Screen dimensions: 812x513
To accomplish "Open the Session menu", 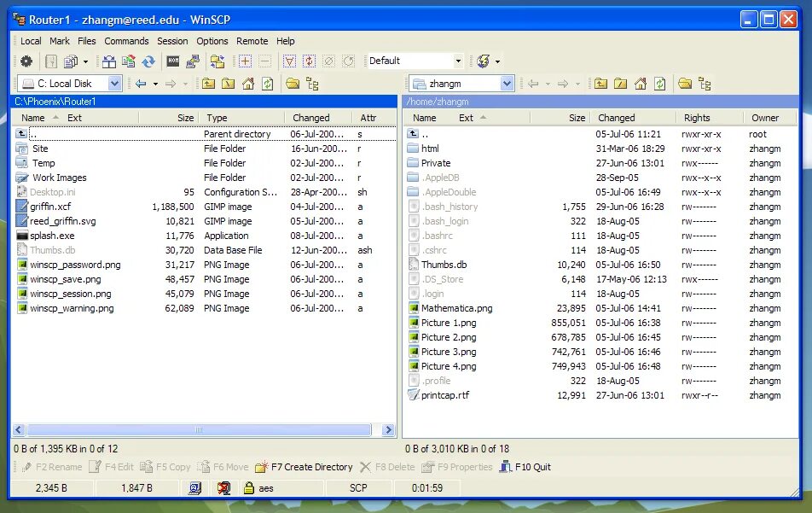I will point(172,41).
